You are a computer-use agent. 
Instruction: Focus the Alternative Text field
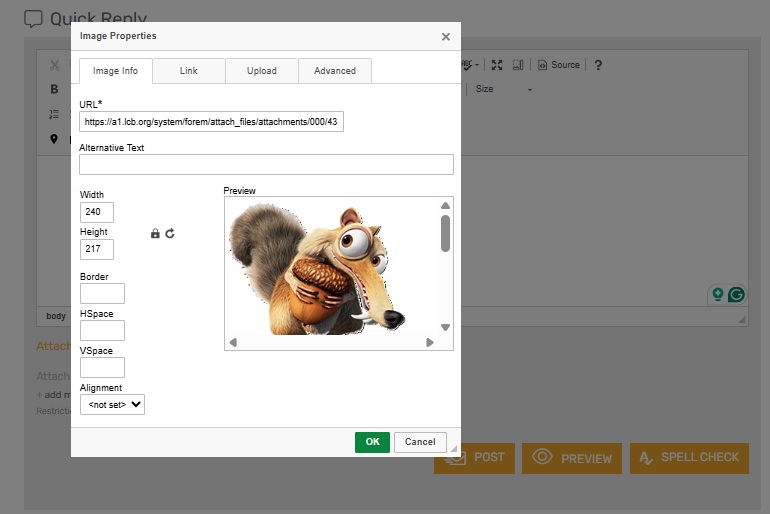[266, 165]
